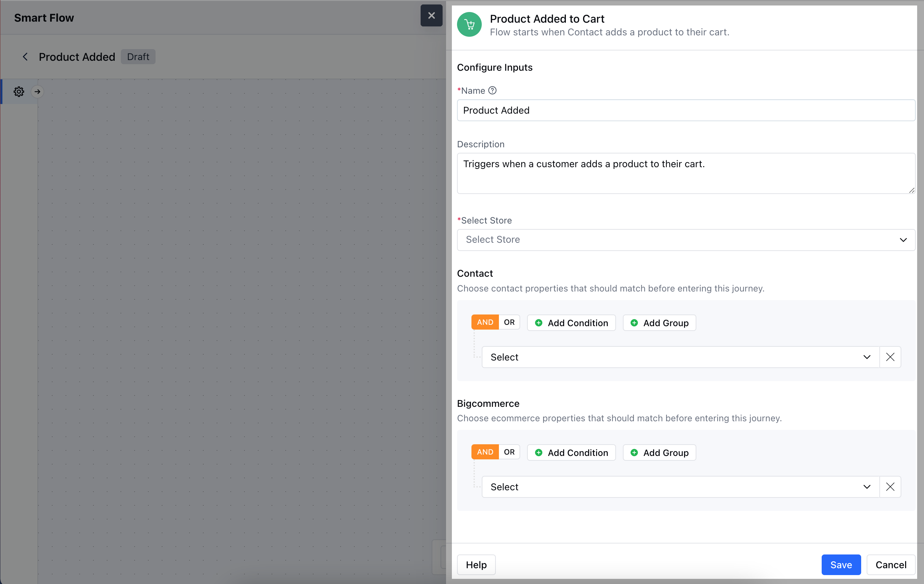Close the panel with the dark X button

(431, 15)
